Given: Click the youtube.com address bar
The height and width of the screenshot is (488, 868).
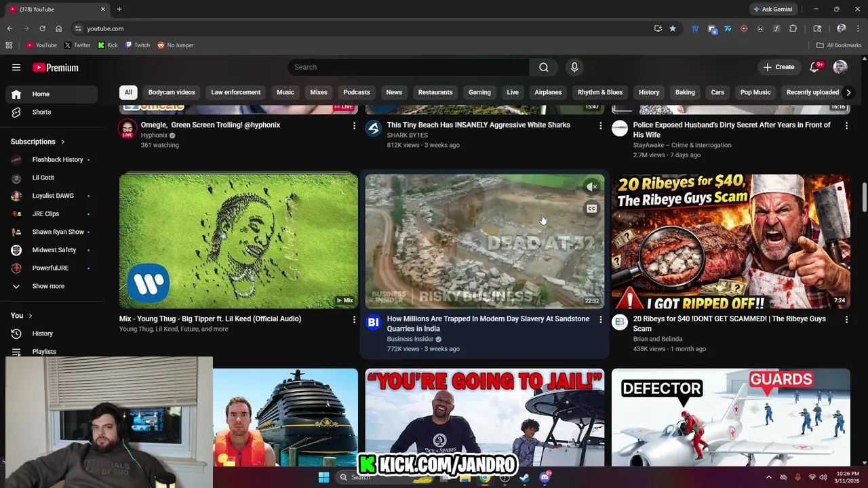Looking at the screenshot, I should click(366, 28).
